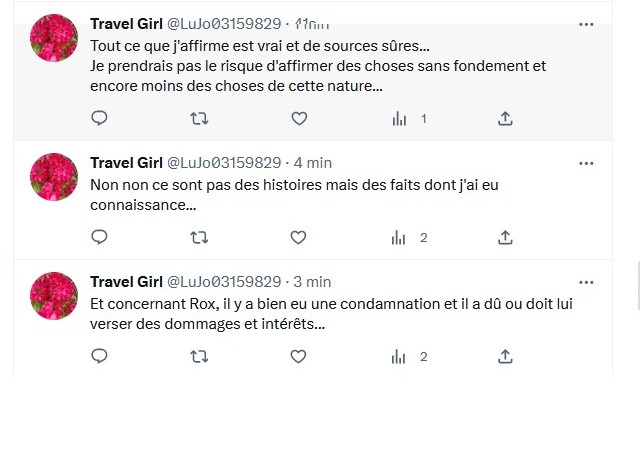Reply to the tweet concerning Rox

[x=99, y=356]
